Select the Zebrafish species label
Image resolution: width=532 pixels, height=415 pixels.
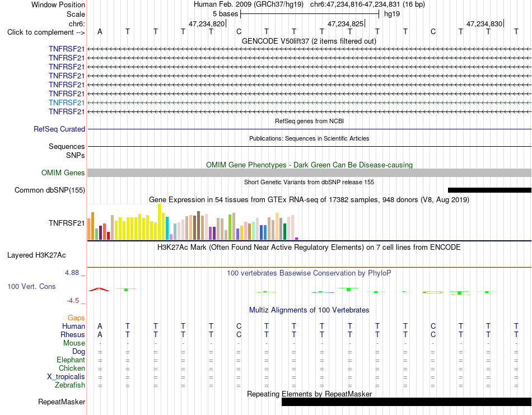pyautogui.click(x=70, y=385)
